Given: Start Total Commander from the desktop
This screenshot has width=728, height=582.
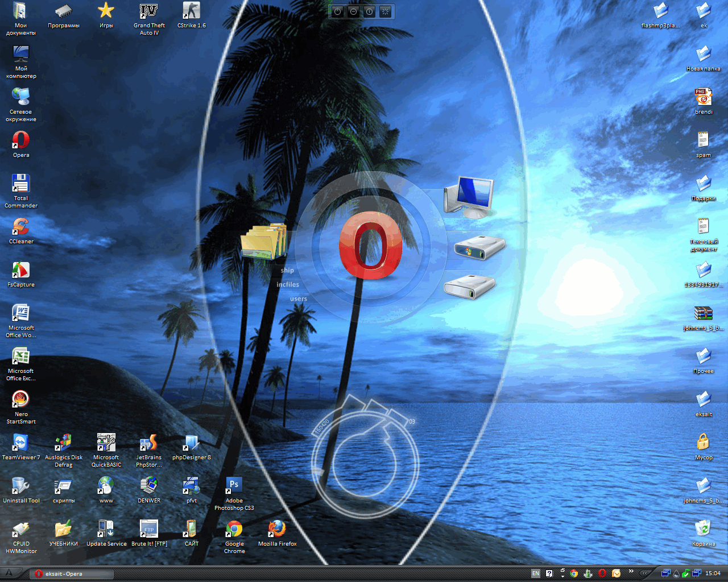Looking at the screenshot, I should pyautogui.click(x=21, y=191).
